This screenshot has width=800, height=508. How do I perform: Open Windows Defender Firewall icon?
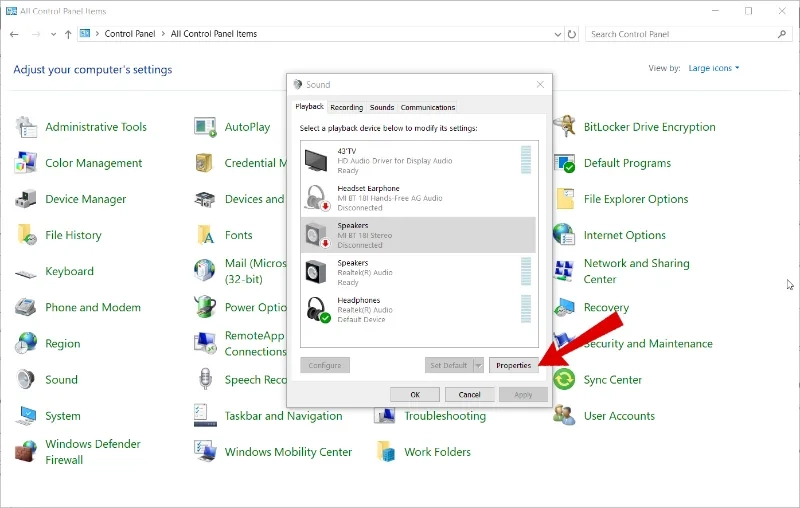(x=26, y=451)
